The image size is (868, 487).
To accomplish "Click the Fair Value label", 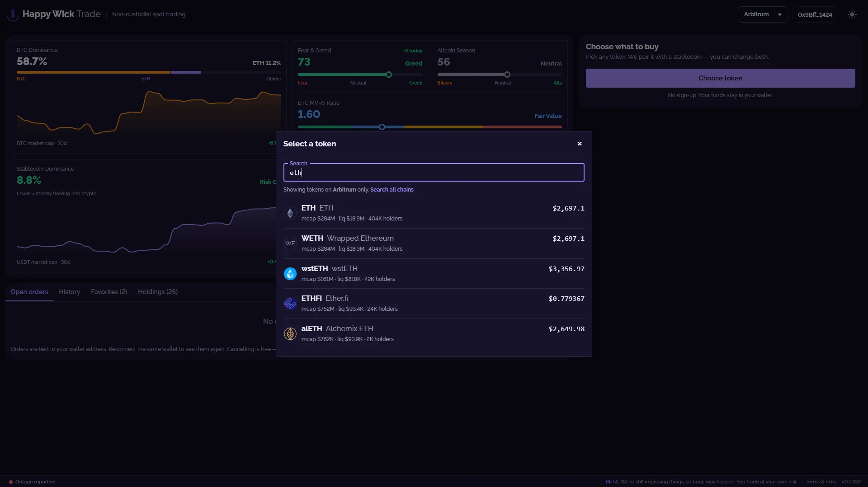I will click(548, 116).
